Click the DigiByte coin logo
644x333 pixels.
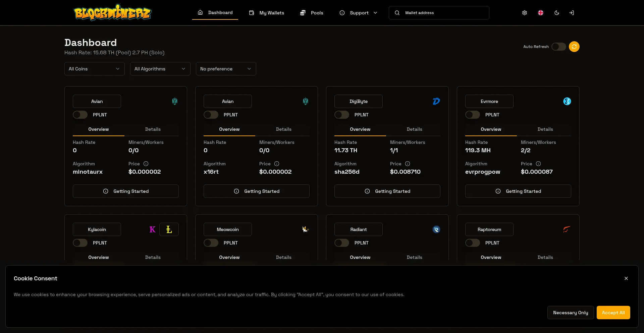click(x=436, y=101)
